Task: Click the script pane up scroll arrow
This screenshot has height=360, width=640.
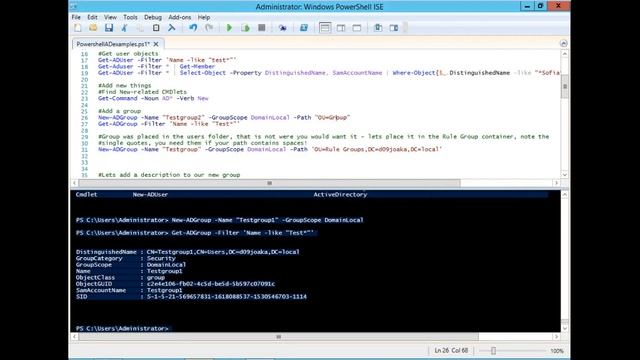Action: click(x=565, y=53)
